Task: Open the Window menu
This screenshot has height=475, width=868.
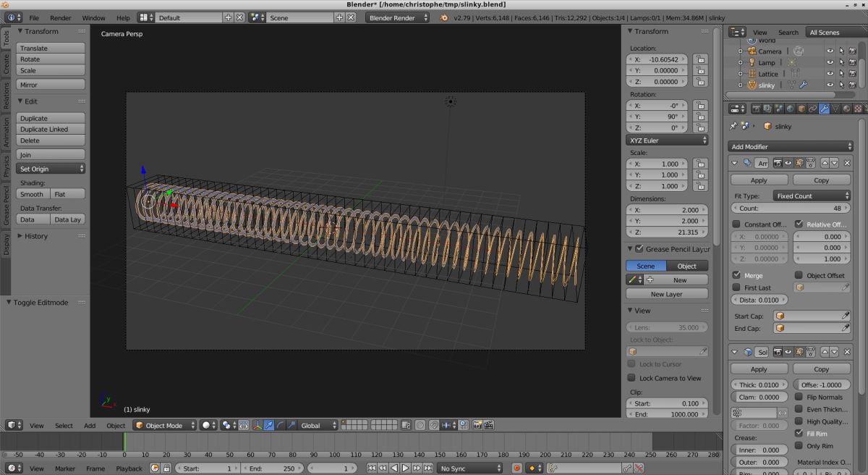Action: 93,18
